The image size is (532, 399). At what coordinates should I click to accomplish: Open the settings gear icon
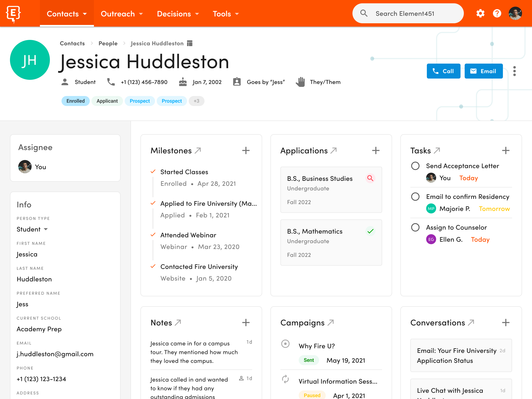click(480, 14)
